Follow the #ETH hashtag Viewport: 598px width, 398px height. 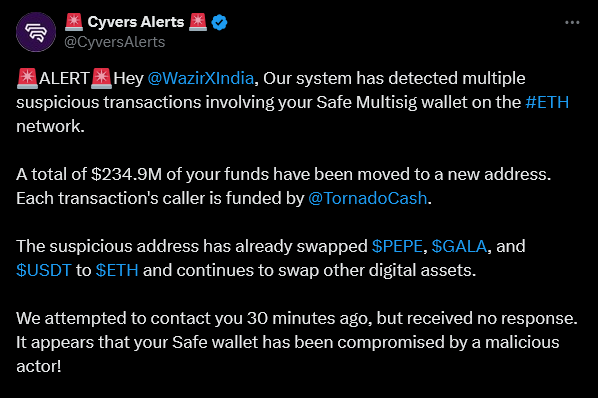547,102
